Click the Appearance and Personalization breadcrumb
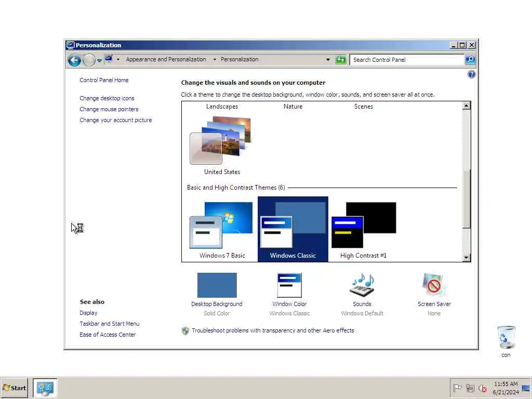This screenshot has width=532, height=399. tap(166, 59)
